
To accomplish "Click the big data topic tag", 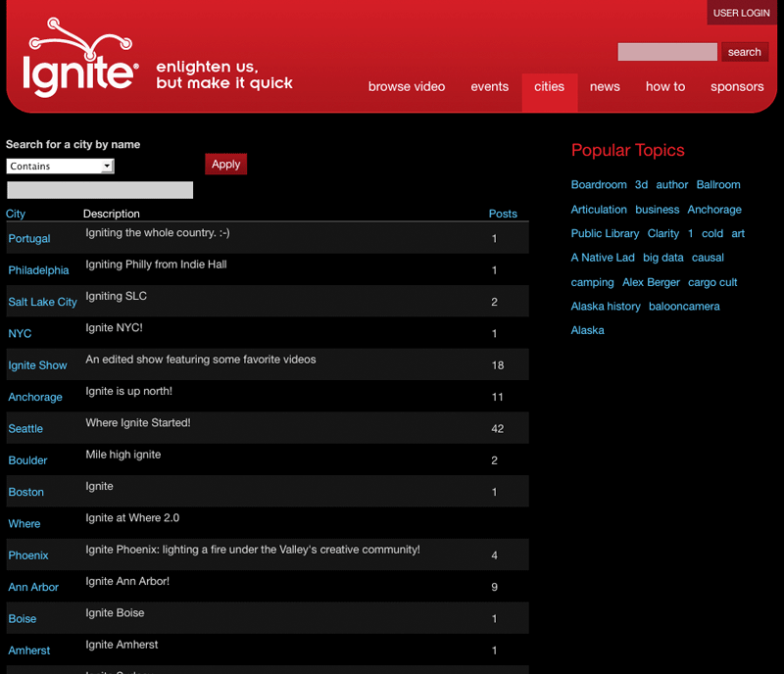I will point(662,258).
